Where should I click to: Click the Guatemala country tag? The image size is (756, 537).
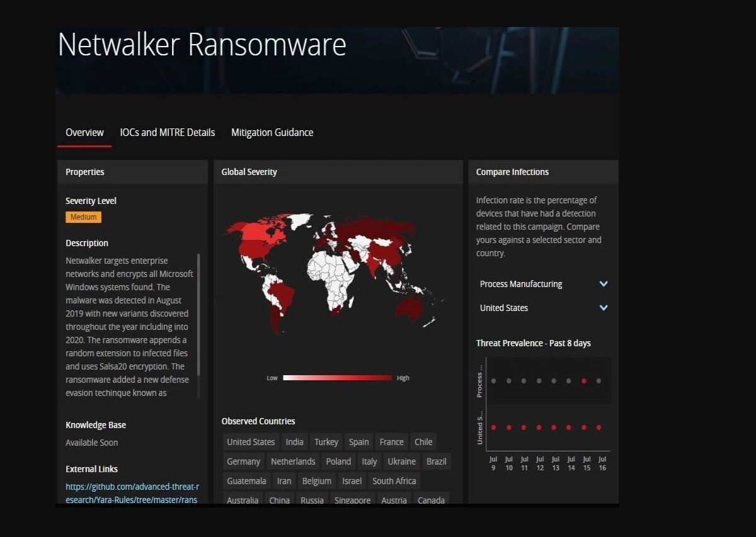[x=246, y=481]
